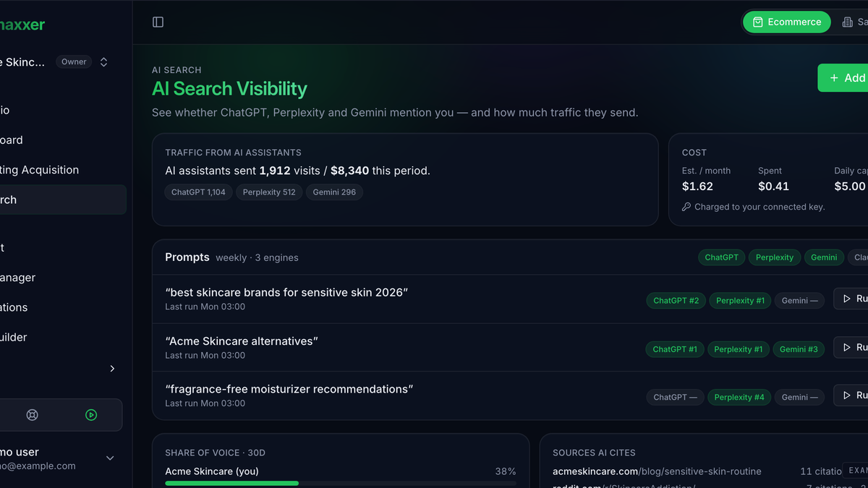868x488 pixels.
Task: Open the sidebar item ending in 'anager'
Action: coord(61,278)
